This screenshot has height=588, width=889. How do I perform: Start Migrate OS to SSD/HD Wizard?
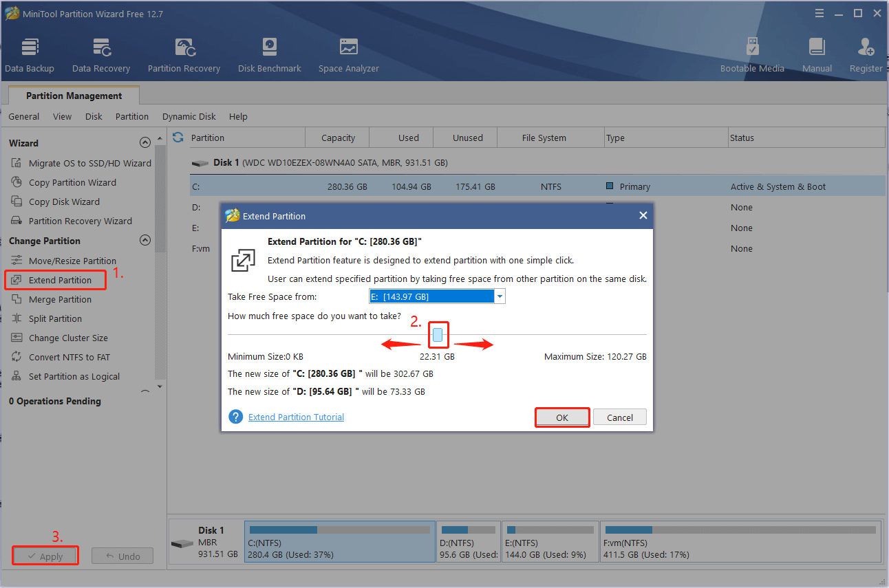point(81,163)
